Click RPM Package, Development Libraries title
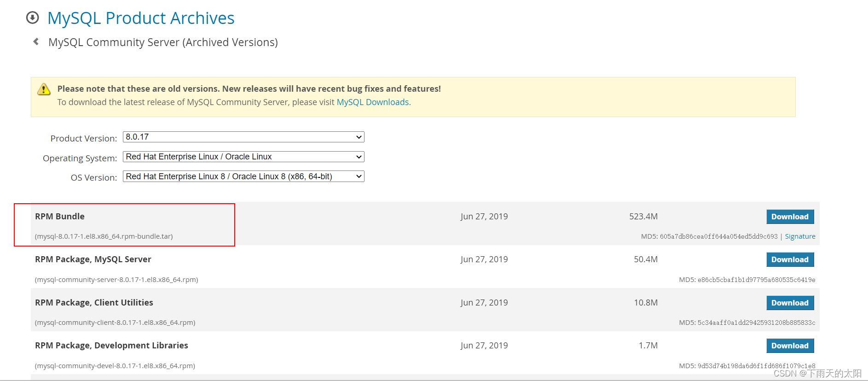This screenshot has width=868, height=382. click(111, 346)
